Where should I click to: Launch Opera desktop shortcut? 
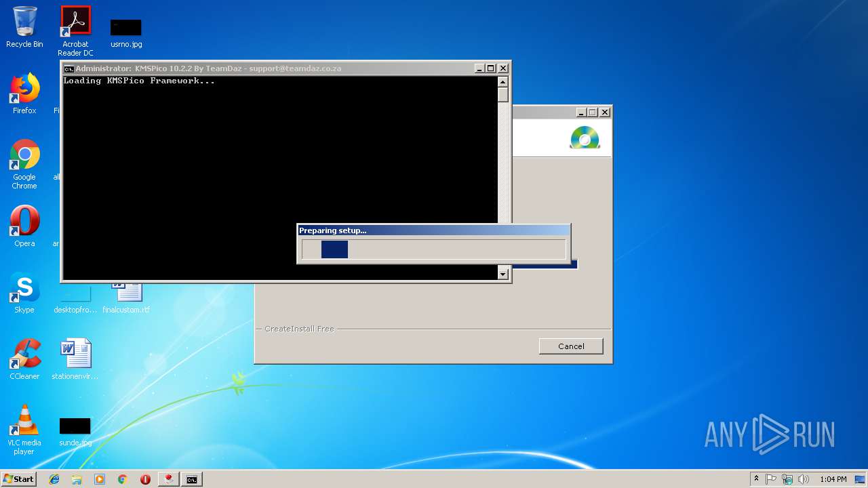[24, 227]
